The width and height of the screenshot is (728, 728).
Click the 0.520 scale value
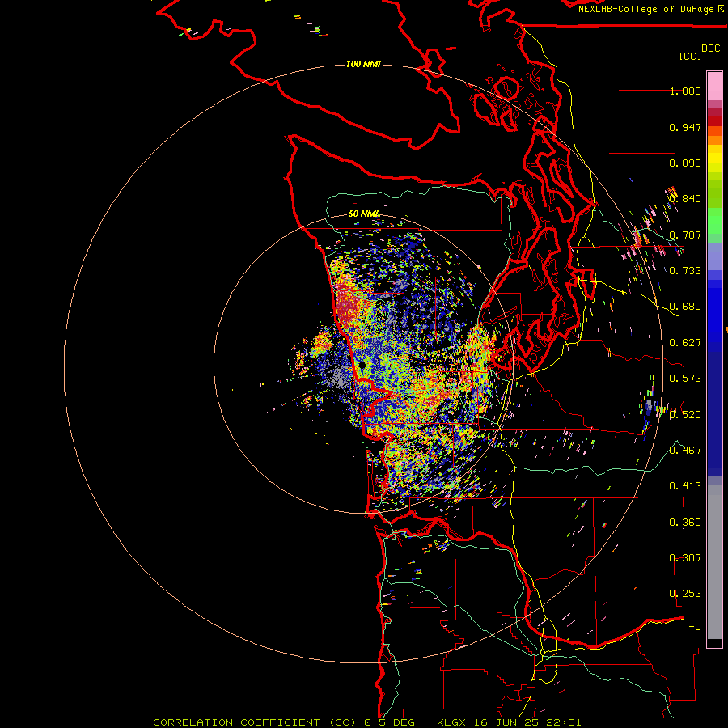685,415
